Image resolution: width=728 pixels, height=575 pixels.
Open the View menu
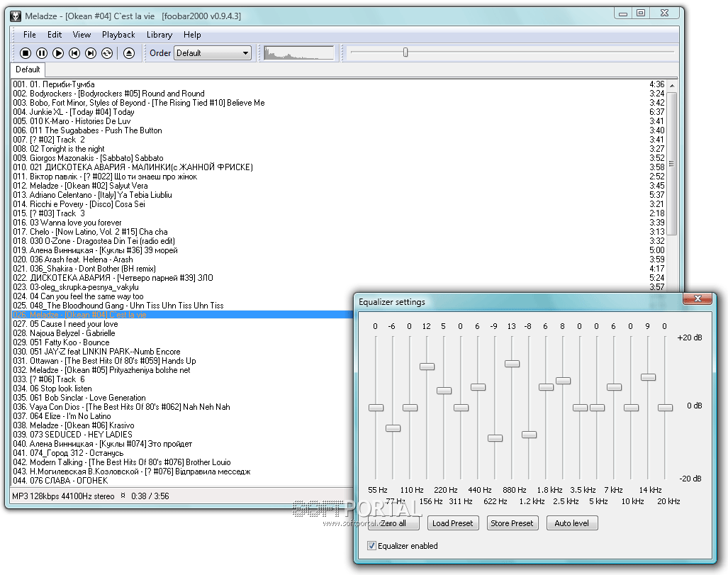click(x=82, y=35)
